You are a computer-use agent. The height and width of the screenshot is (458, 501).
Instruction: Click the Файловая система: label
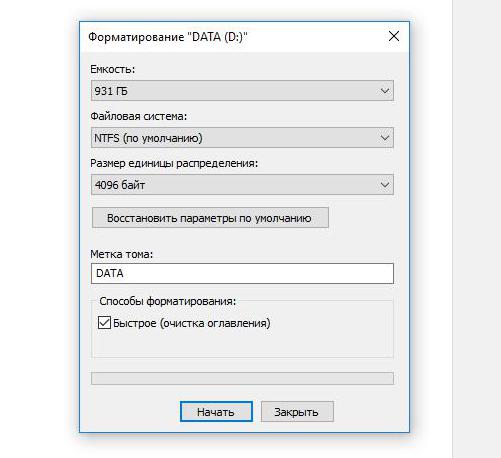tap(139, 116)
